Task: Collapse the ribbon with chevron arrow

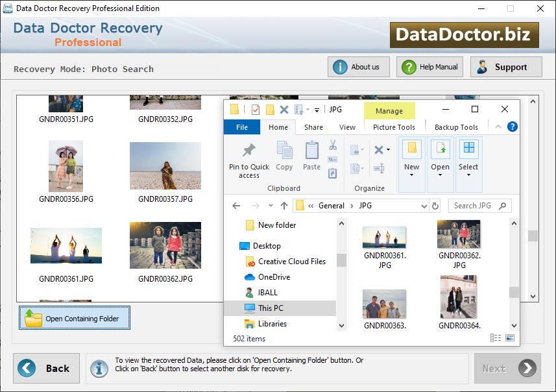Action: point(498,127)
